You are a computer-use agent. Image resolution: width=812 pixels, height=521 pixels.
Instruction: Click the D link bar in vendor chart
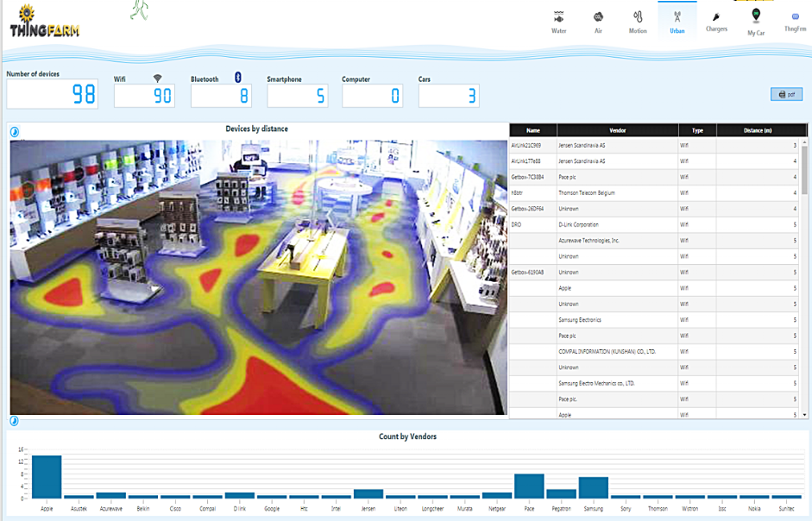pyautogui.click(x=240, y=496)
